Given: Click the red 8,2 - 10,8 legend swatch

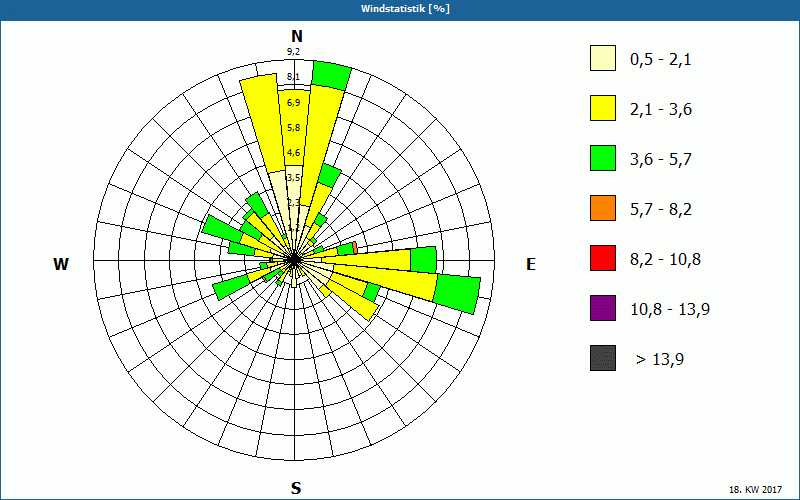Looking at the screenshot, I should click(x=603, y=258).
